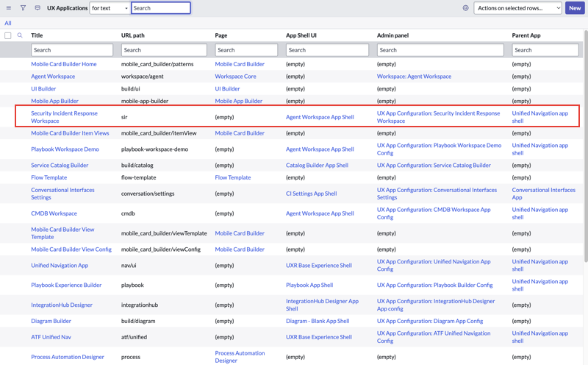
Task: Open the hamburger list menu icon
Action: (9, 8)
